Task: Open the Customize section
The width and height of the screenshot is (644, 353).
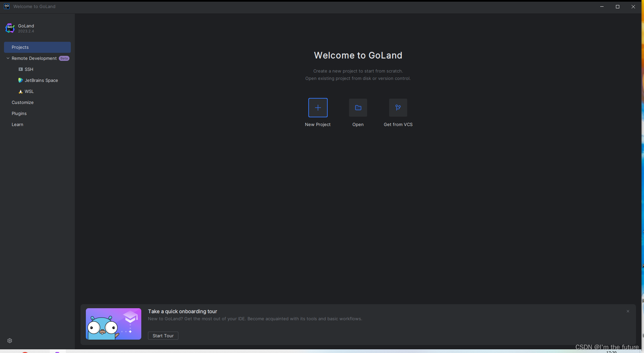Action: [x=23, y=102]
